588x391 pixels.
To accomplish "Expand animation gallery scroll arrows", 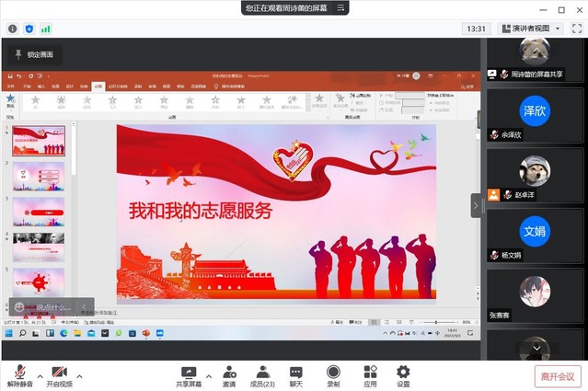I will pyautogui.click(x=308, y=102).
